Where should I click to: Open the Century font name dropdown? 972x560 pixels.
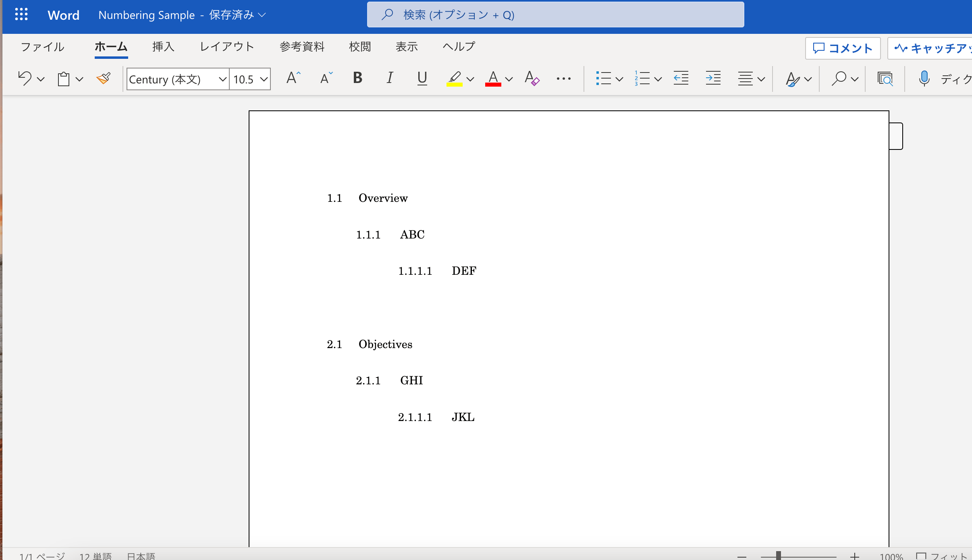click(x=178, y=79)
